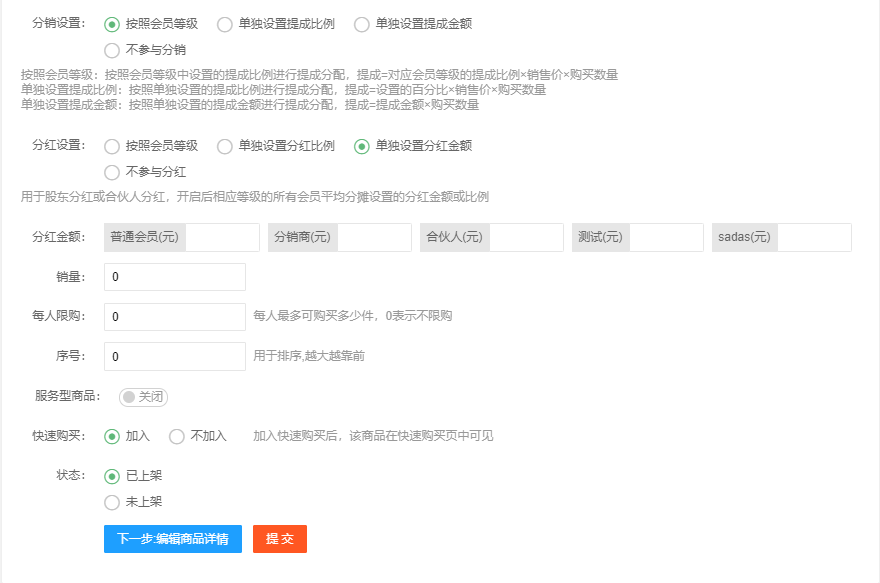This screenshot has height=583, width=880.
Task: Click the 分销商(元) amount field
Action: (374, 237)
